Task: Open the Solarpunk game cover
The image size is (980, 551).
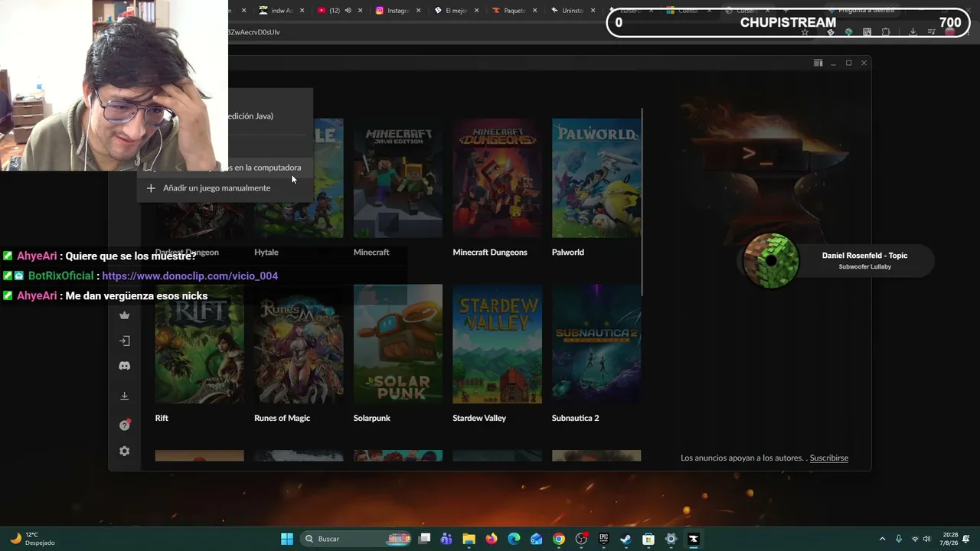Action: [398, 344]
